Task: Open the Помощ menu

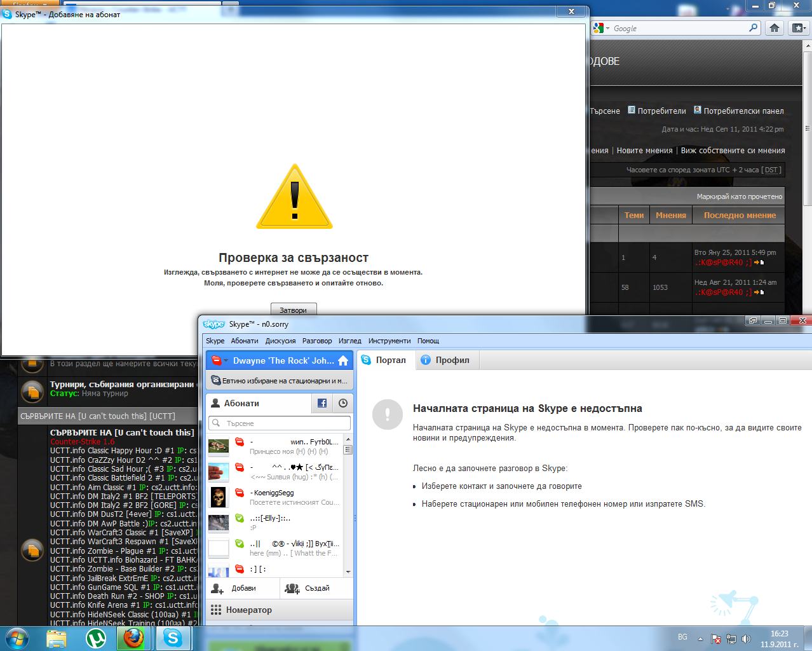Action: [x=428, y=341]
